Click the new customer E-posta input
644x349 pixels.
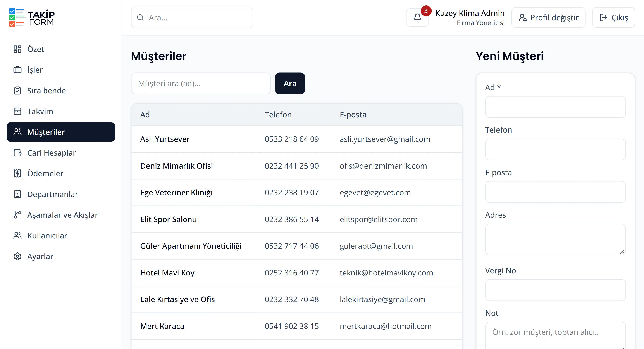[555, 192]
